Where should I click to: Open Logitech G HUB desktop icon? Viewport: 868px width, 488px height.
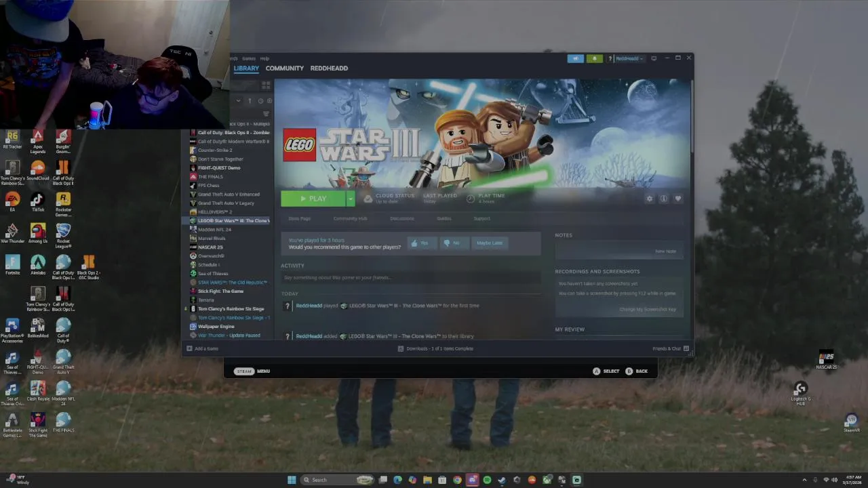tap(801, 393)
